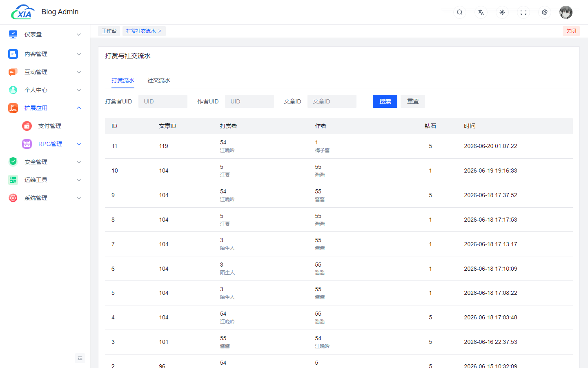Click the 系统管理 gear icon
The width and height of the screenshot is (588, 368).
point(13,198)
